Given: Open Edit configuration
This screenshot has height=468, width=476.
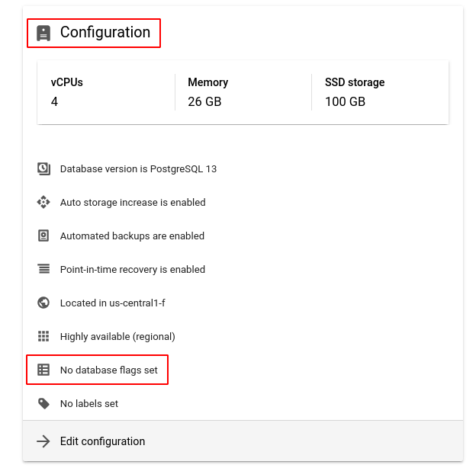Looking at the screenshot, I should [102, 441].
